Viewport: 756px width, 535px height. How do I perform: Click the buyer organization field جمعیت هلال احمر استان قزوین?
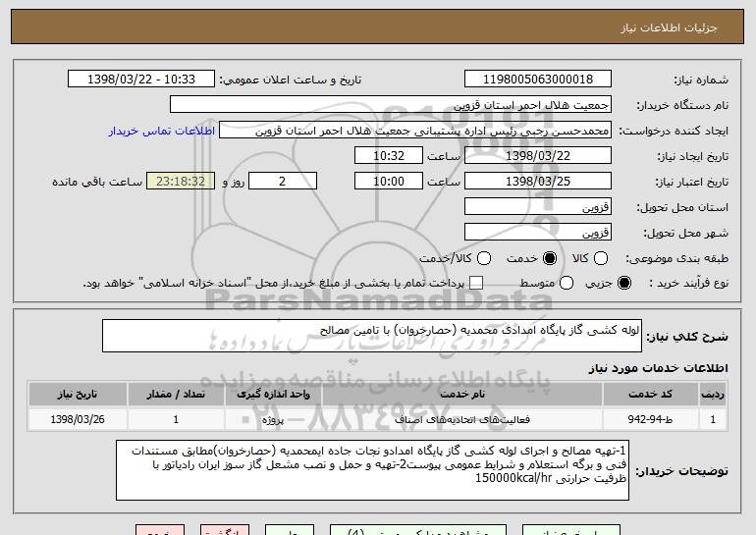click(391, 105)
